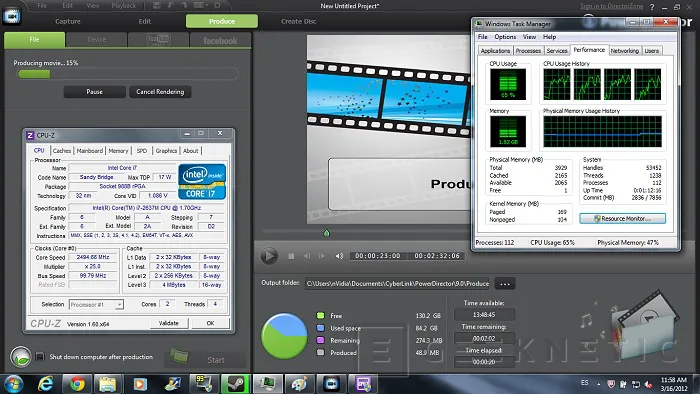This screenshot has width=700, height=394.
Task: Click the blue Used space legend swatch
Action: pyautogui.click(x=320, y=328)
